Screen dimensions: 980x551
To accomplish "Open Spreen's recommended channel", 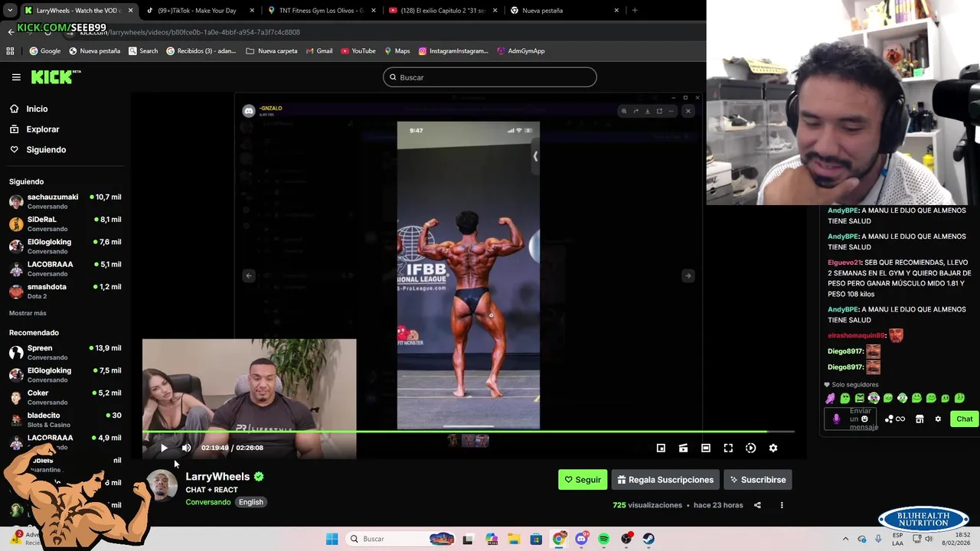I will click(65, 352).
